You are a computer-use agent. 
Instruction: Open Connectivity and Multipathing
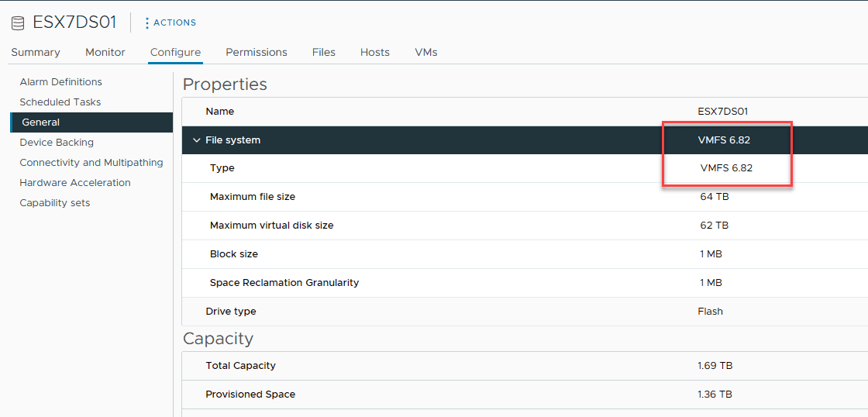(91, 162)
